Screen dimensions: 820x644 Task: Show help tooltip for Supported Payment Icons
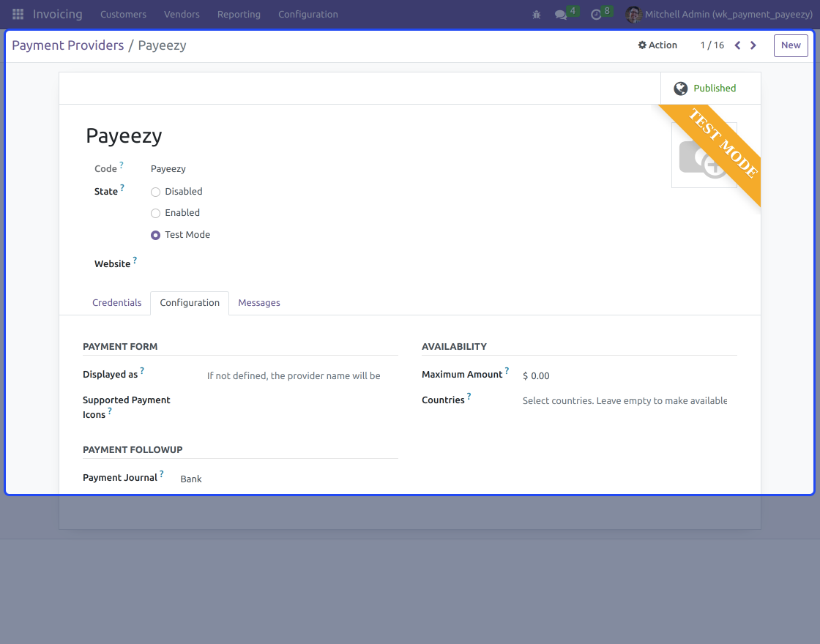click(109, 411)
